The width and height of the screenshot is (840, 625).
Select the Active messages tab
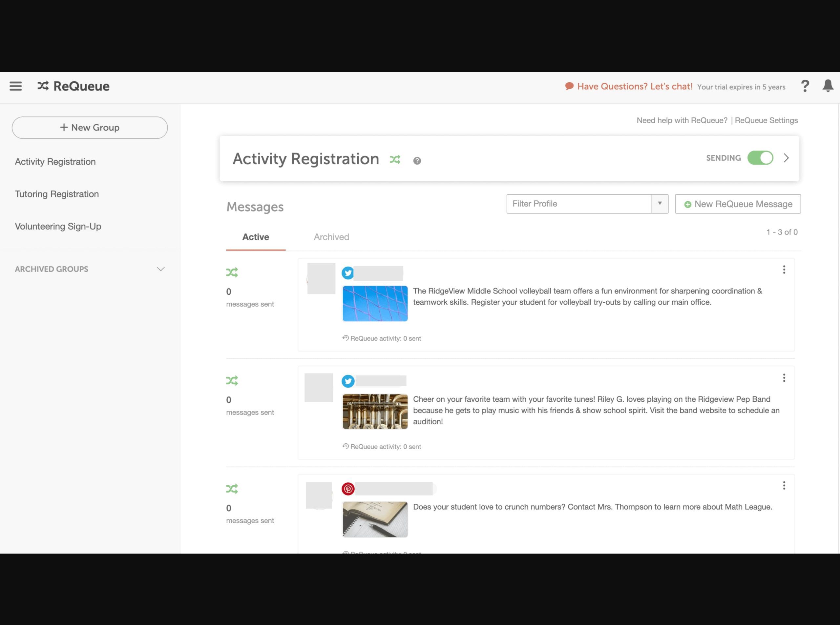(x=255, y=237)
